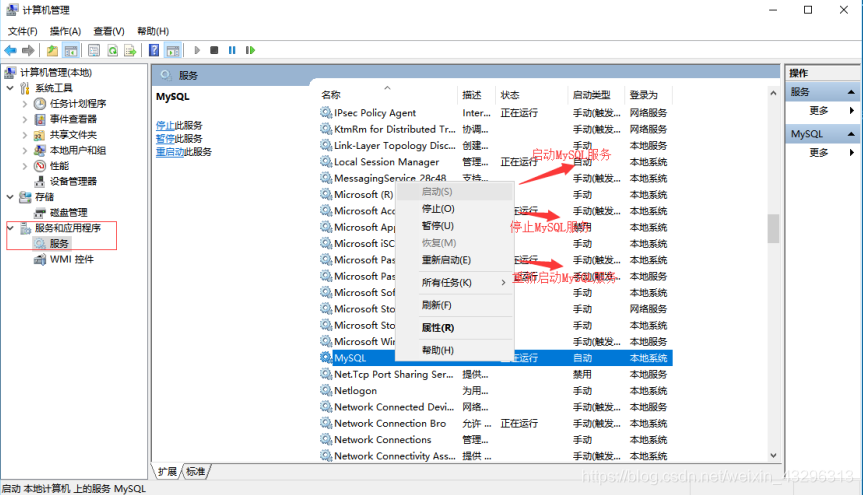Click the Forward arrow toolbar icon
This screenshot has width=863, height=495.
click(28, 51)
